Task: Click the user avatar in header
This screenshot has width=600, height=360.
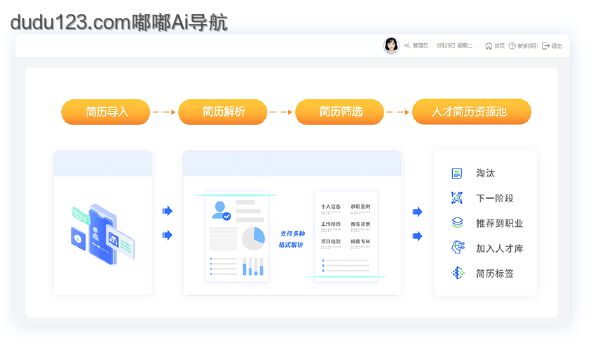Action: (x=391, y=46)
